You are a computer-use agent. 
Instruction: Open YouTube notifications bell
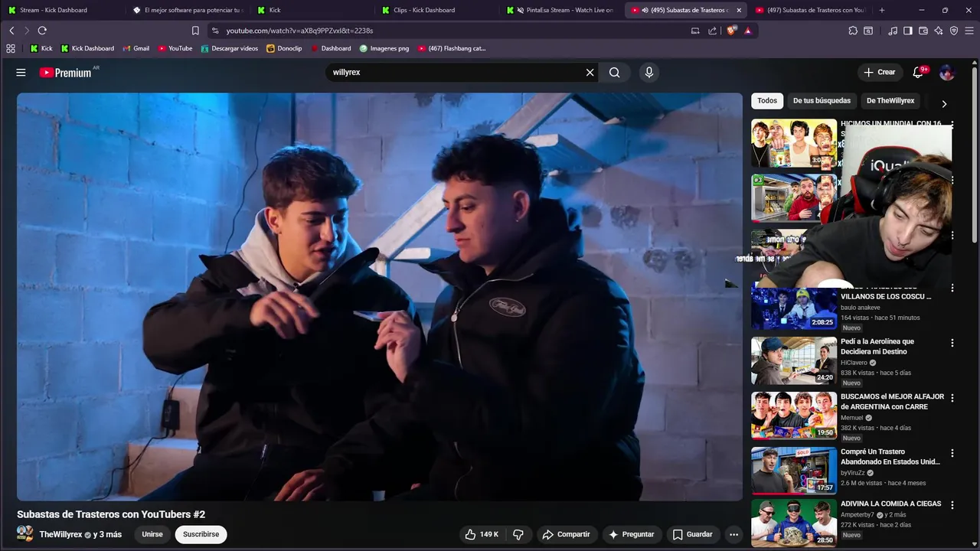[x=918, y=73]
